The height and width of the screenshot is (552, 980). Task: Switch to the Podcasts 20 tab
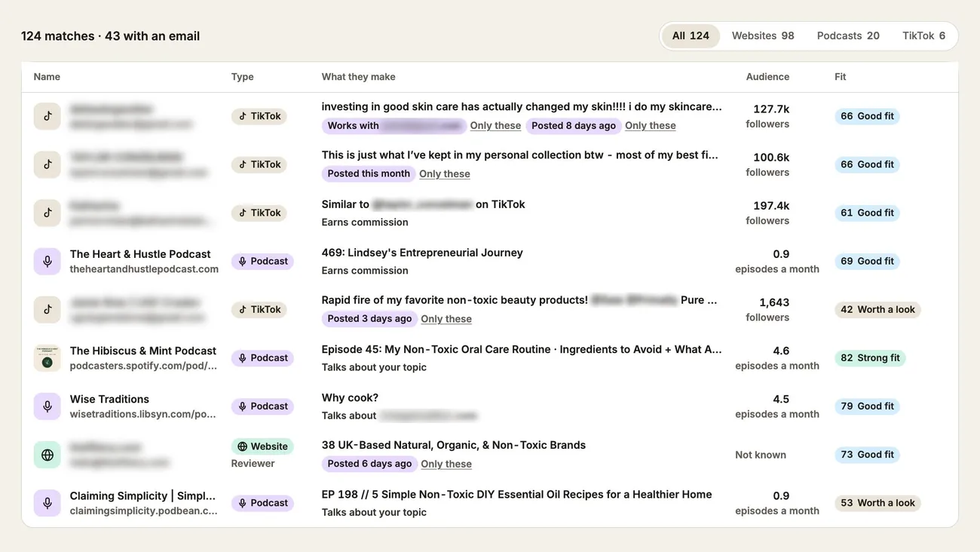coord(848,35)
